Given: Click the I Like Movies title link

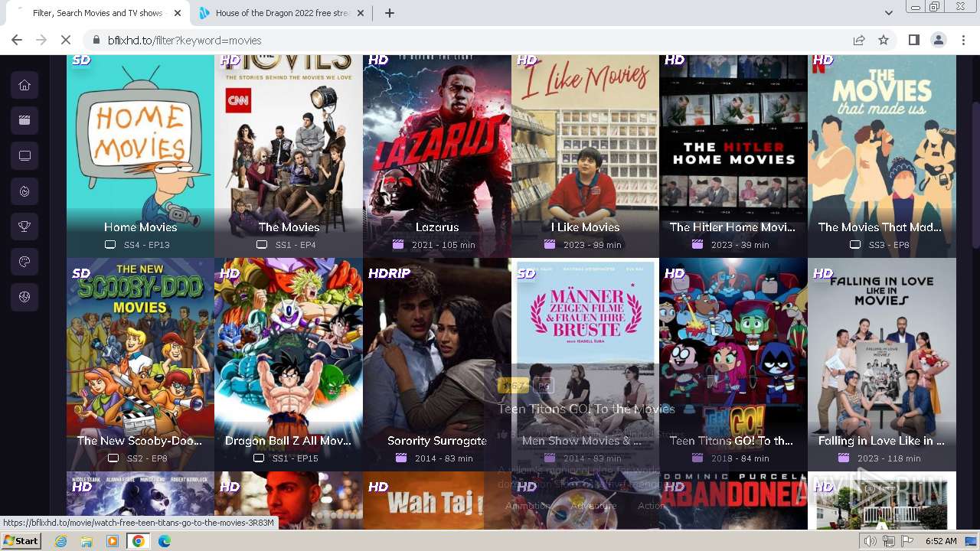Looking at the screenshot, I should coord(585,227).
